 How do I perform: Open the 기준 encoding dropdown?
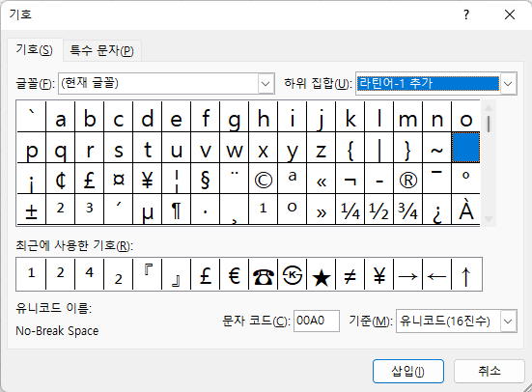pos(508,321)
